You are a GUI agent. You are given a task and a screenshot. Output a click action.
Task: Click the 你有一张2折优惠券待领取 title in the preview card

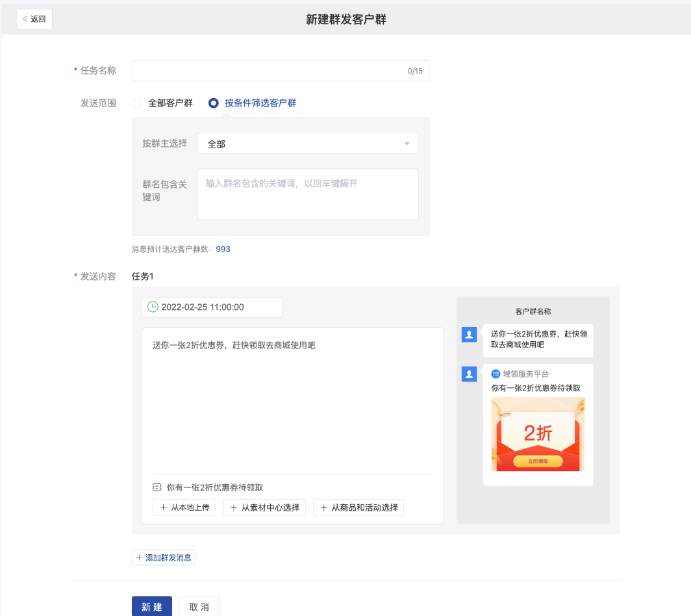tap(536, 388)
